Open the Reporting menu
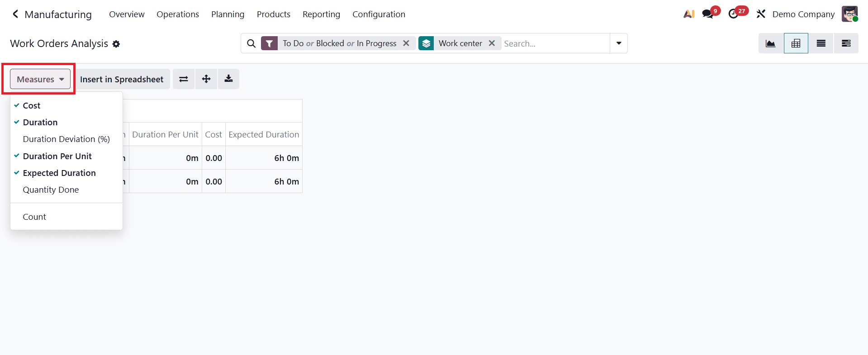 [x=321, y=14]
